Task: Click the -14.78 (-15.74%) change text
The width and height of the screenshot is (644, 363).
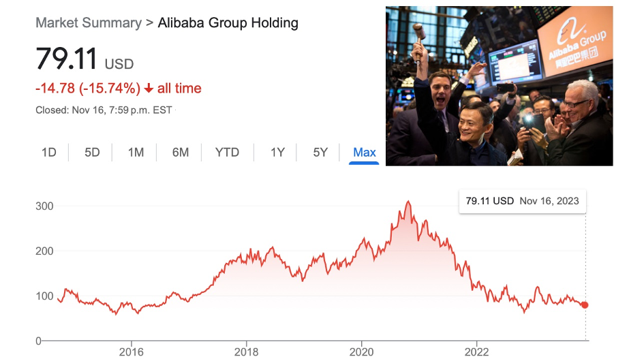Action: click(87, 89)
